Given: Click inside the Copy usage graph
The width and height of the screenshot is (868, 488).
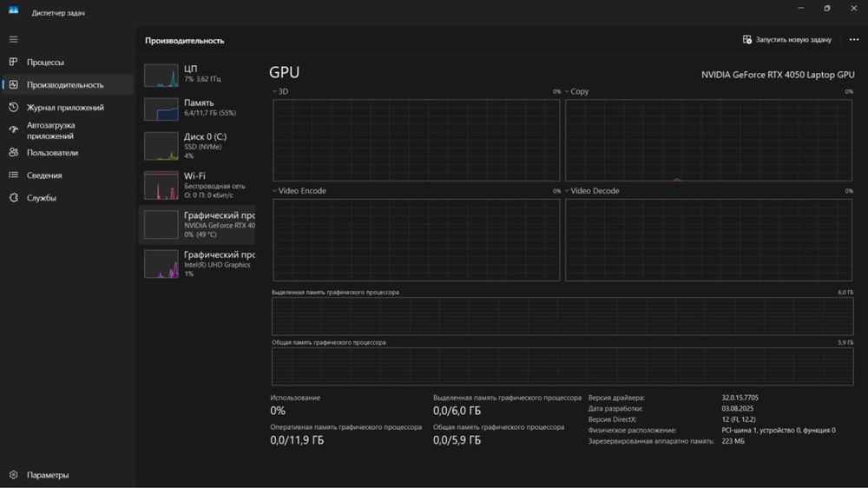Looking at the screenshot, I should (x=708, y=140).
